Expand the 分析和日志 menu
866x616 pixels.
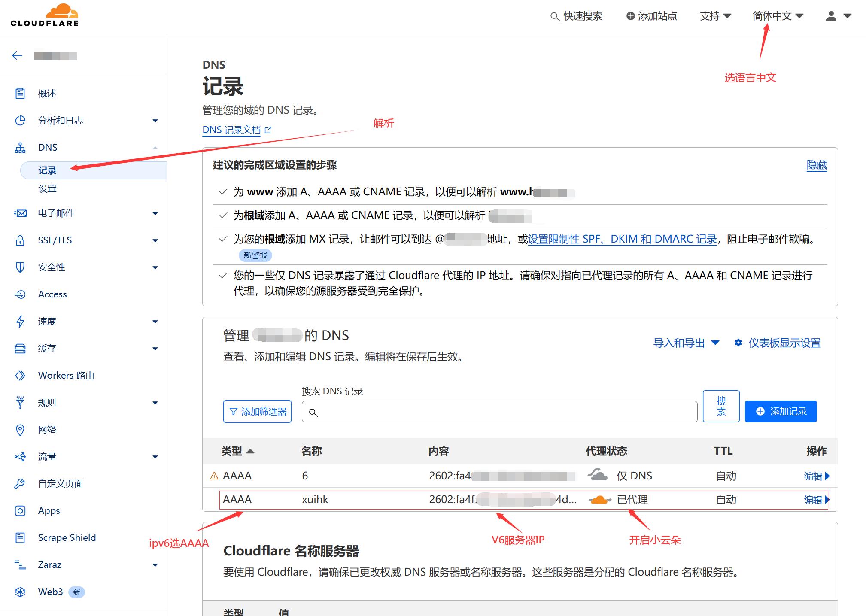tap(155, 121)
